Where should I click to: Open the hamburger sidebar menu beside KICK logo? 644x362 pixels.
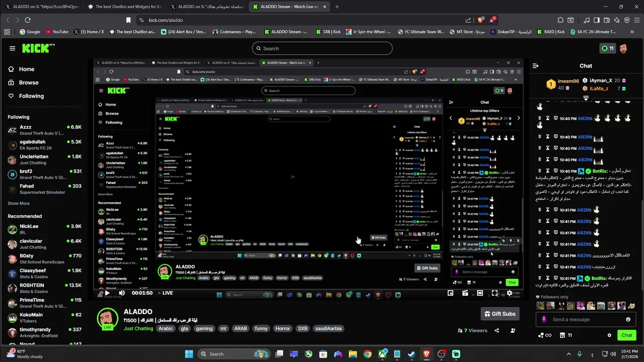(x=12, y=48)
